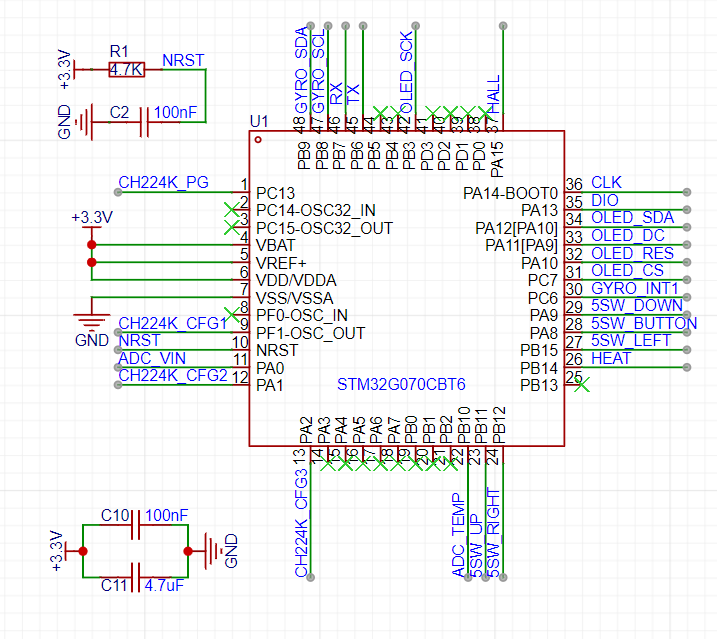717x639 pixels.
Task: Select the CH224K_CFG1 net label
Action: click(173, 323)
